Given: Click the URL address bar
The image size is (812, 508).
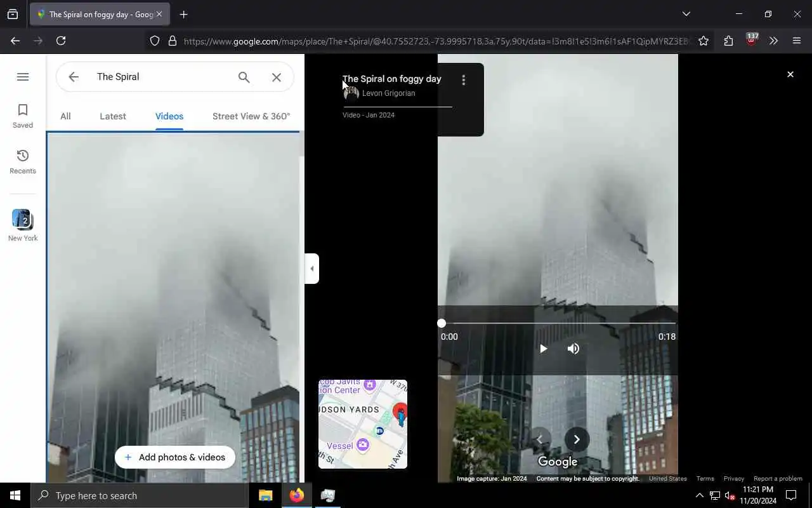Looking at the screenshot, I should 436,41.
